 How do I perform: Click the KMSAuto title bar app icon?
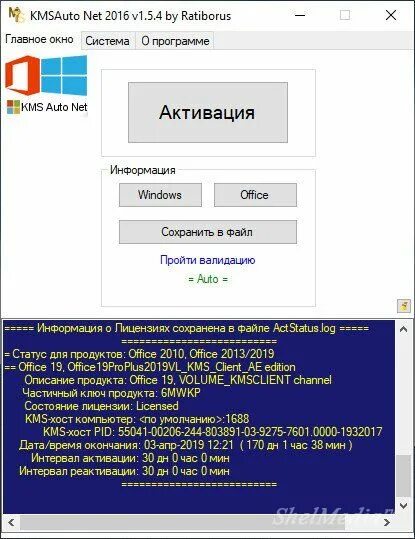coord(16,15)
